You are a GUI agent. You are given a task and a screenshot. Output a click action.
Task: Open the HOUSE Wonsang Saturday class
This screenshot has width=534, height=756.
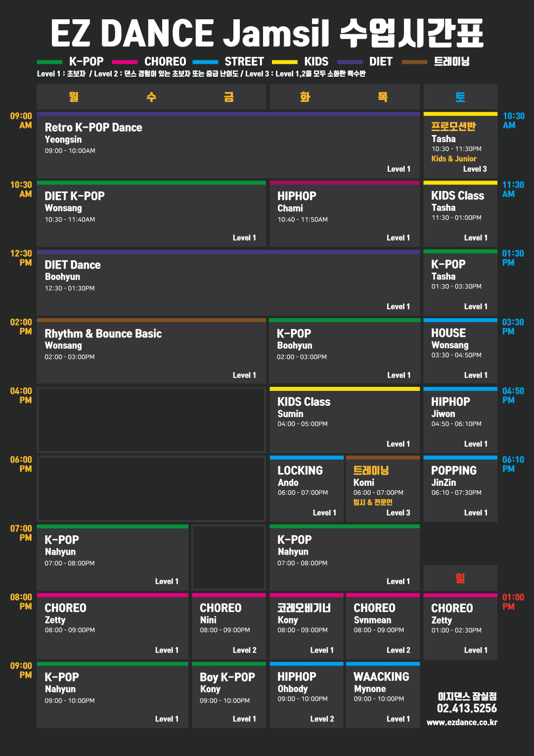click(460, 351)
